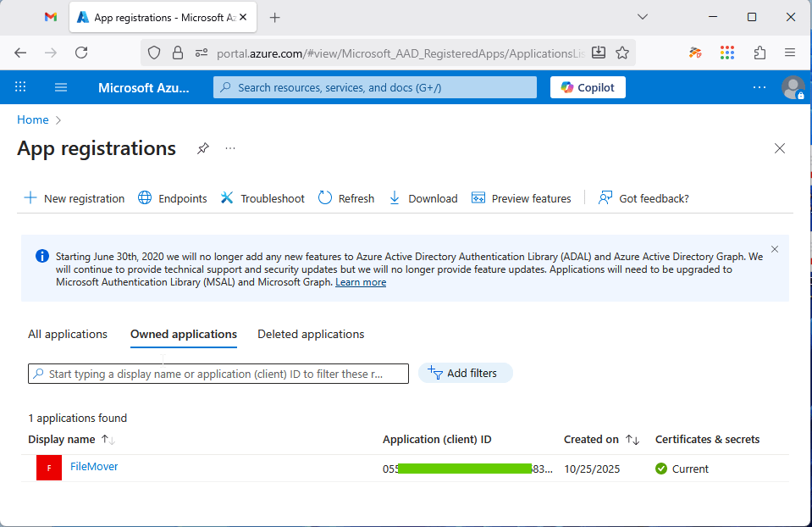Open the Endpoints panel
The height and width of the screenshot is (527, 812).
tap(172, 197)
